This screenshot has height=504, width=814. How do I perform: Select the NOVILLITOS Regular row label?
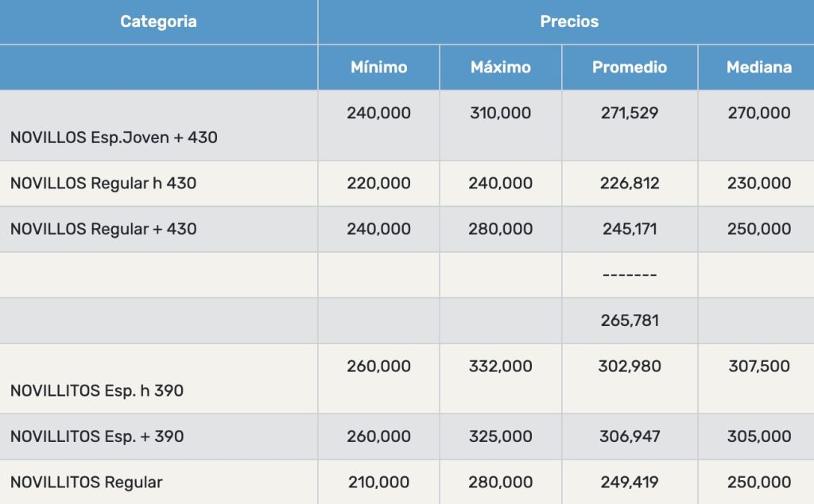pyautogui.click(x=87, y=482)
